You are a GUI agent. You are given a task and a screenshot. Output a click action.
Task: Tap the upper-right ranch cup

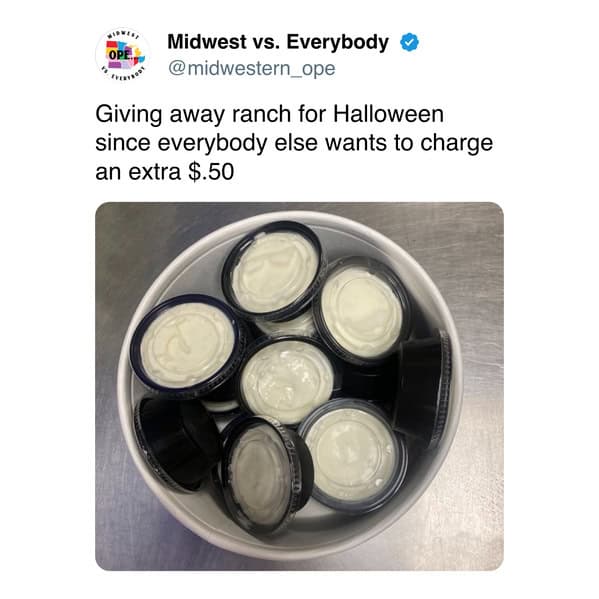click(x=361, y=309)
